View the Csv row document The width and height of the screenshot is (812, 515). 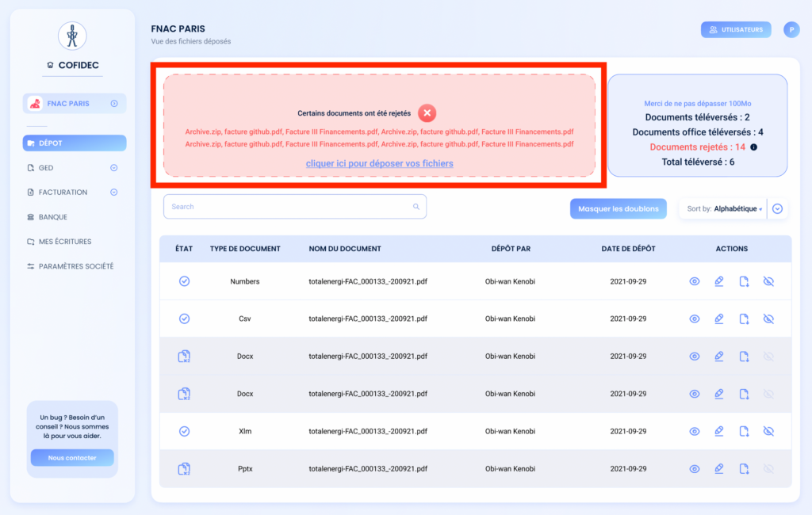tap(695, 319)
